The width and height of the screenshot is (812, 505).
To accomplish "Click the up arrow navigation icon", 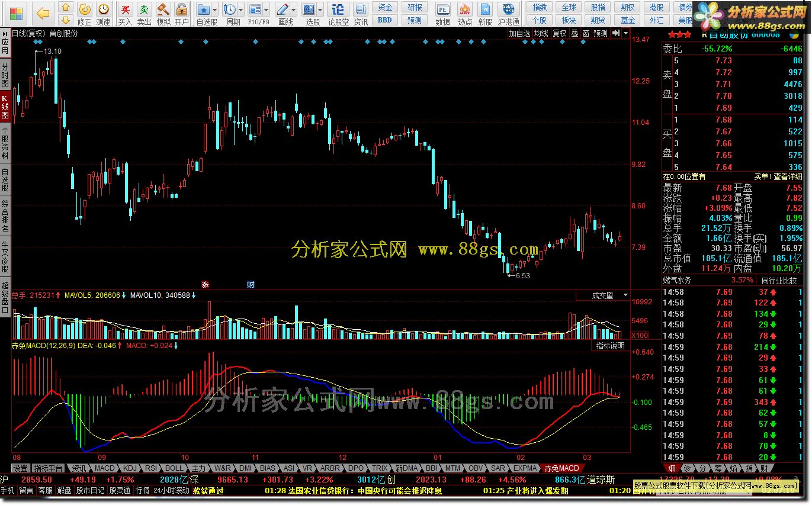I will tap(66, 7).
